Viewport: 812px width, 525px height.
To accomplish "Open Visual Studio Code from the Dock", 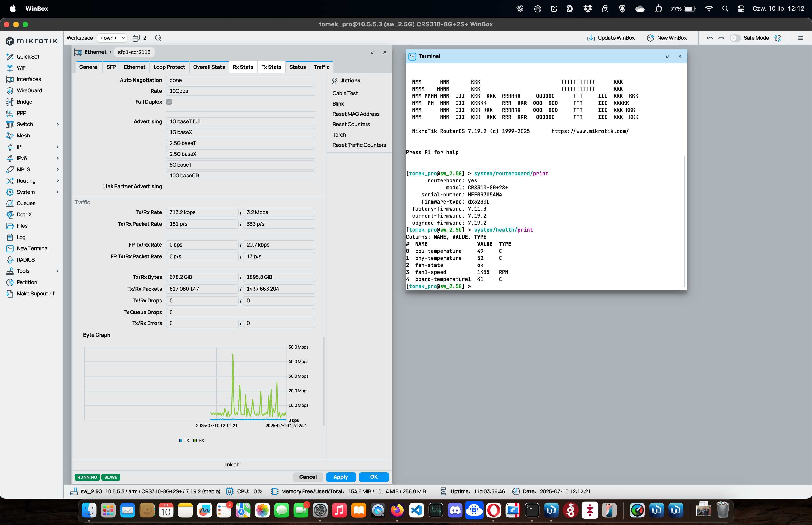I will pyautogui.click(x=416, y=510).
